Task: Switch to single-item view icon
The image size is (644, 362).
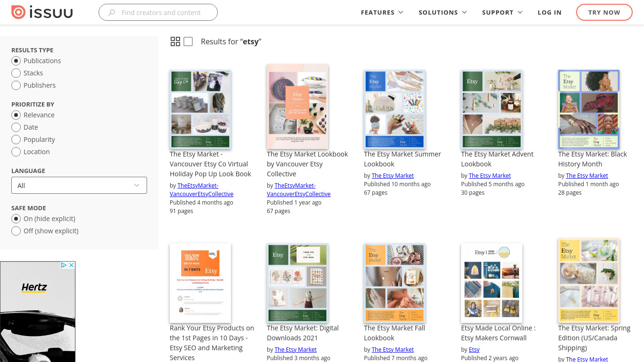Action: click(188, 41)
